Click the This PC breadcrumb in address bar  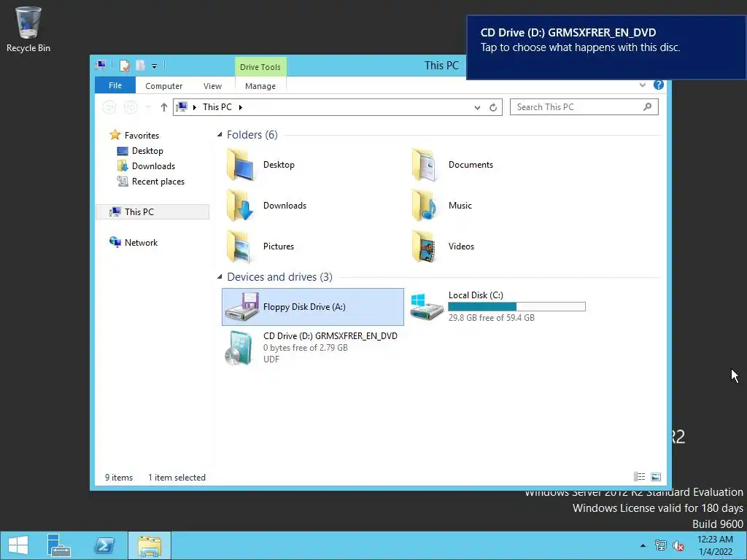tap(217, 107)
